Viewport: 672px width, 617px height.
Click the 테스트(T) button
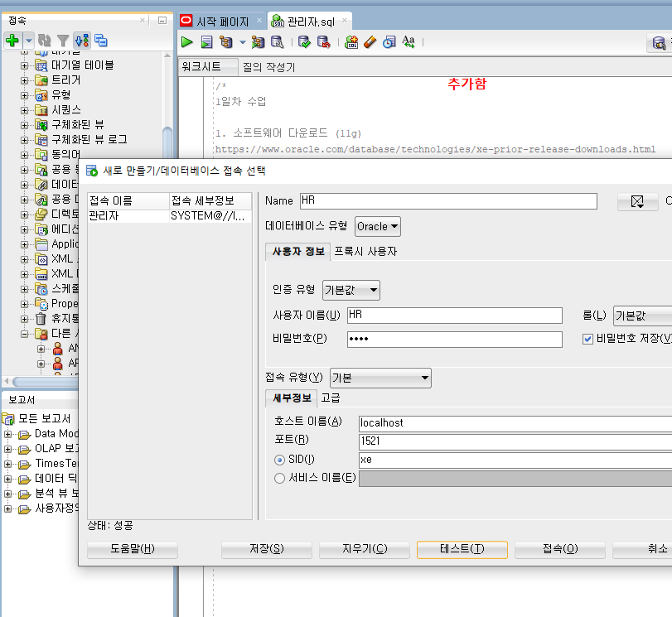pos(462,549)
